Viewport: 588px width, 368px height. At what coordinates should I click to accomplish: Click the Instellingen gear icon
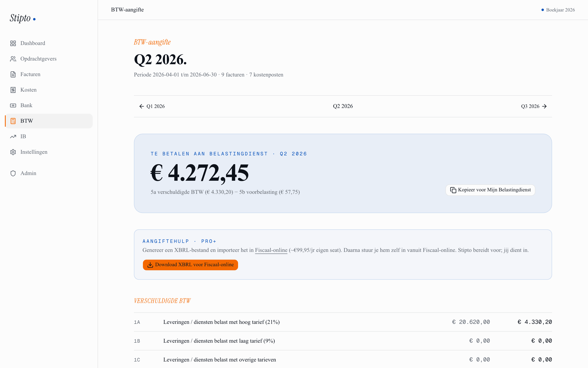point(13,152)
